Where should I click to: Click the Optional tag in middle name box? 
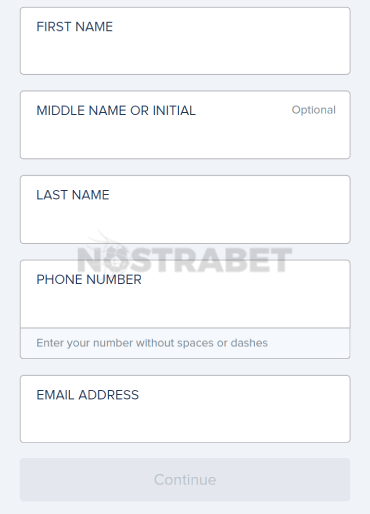coord(314,110)
